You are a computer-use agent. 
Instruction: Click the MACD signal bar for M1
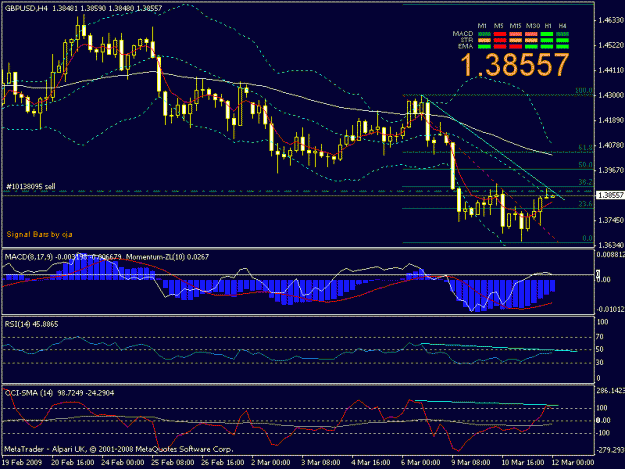point(484,34)
